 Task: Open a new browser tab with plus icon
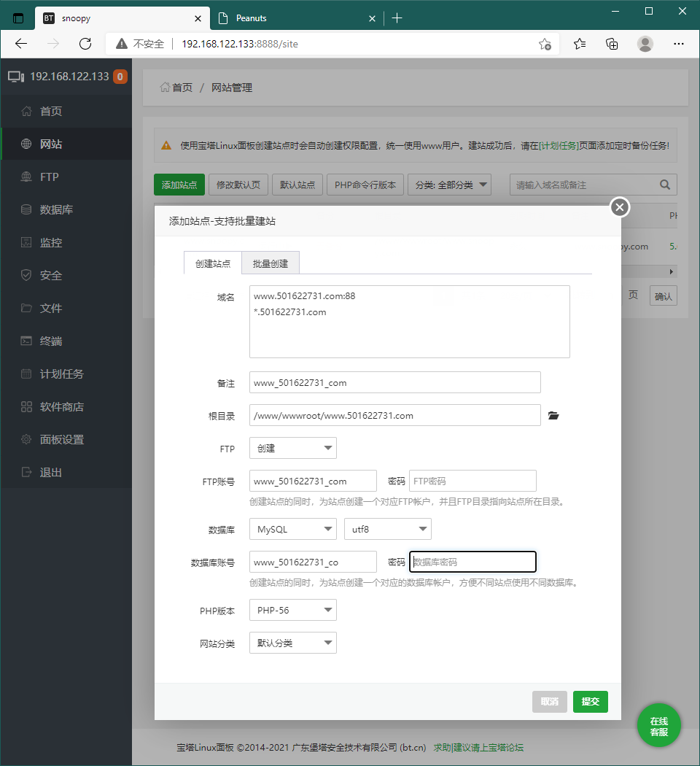pyautogui.click(x=397, y=18)
